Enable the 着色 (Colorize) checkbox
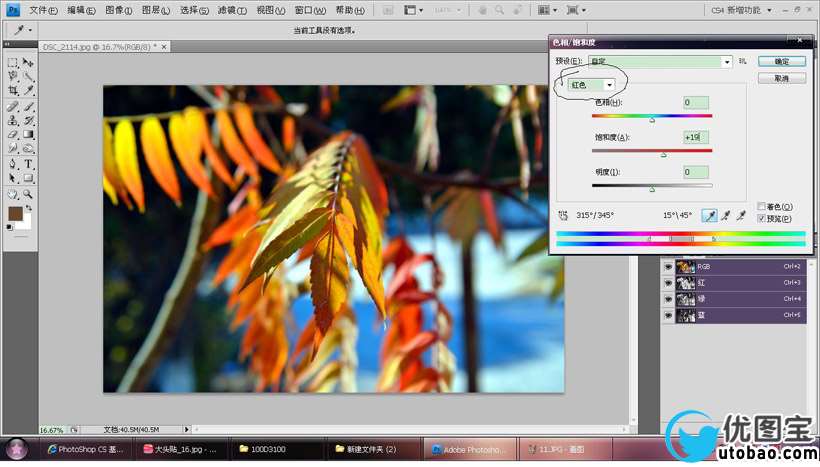Image resolution: width=820 pixels, height=467 pixels. tap(761, 206)
